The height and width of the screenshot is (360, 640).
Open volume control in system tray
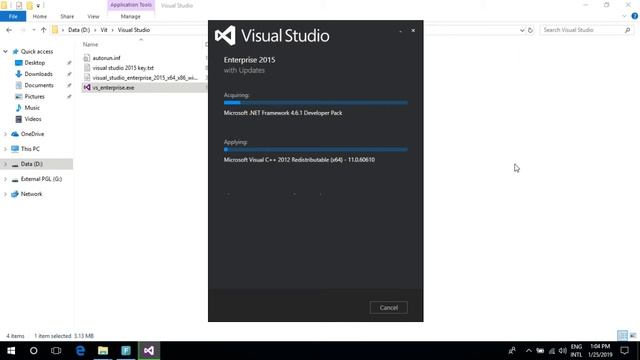coord(562,351)
